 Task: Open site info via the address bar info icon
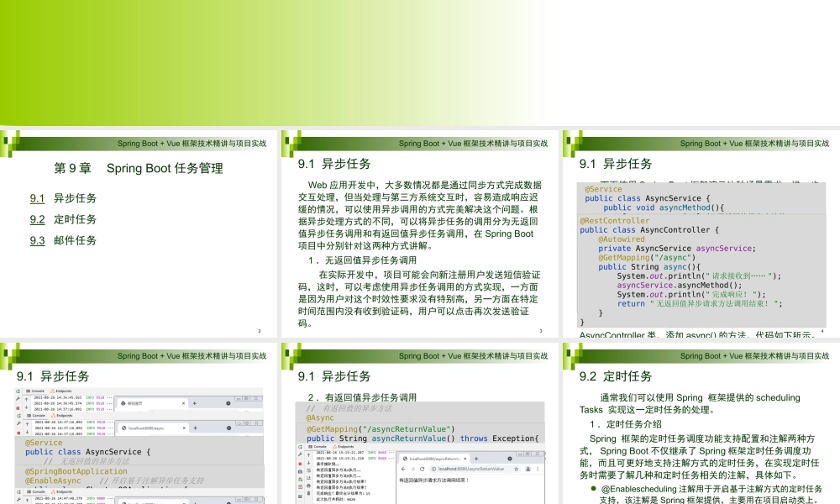coord(433,469)
